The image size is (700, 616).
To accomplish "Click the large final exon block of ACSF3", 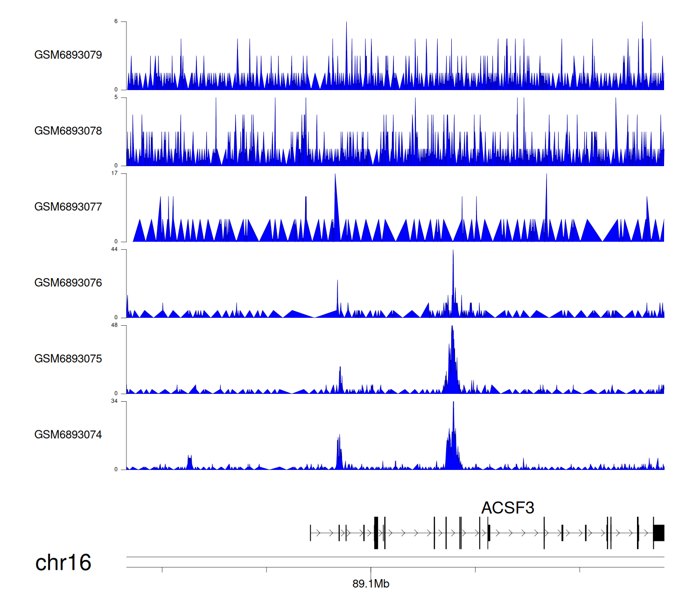I will coord(658,532).
